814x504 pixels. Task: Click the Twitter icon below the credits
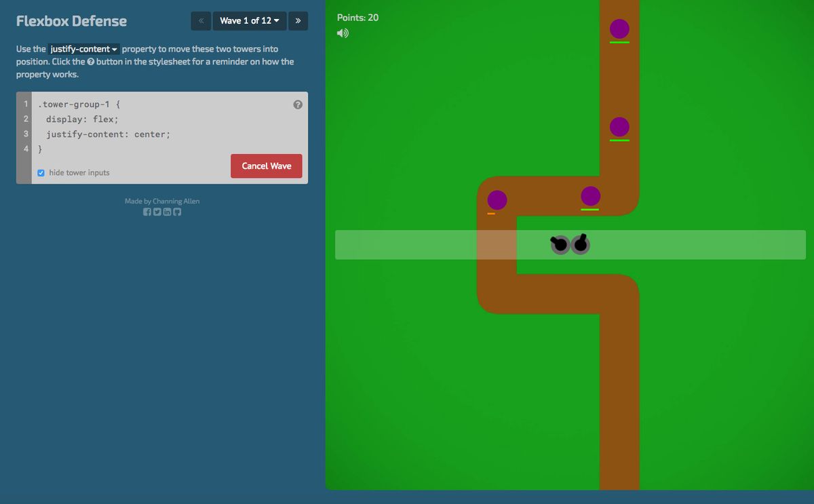157,212
